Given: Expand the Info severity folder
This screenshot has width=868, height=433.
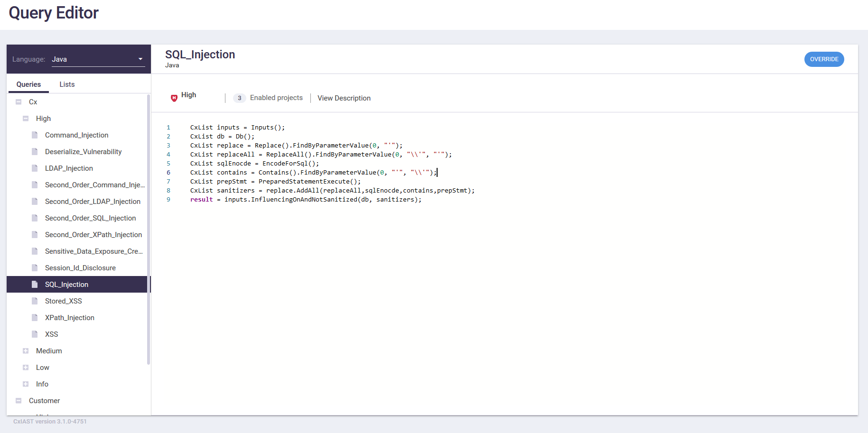Looking at the screenshot, I should pyautogui.click(x=26, y=384).
